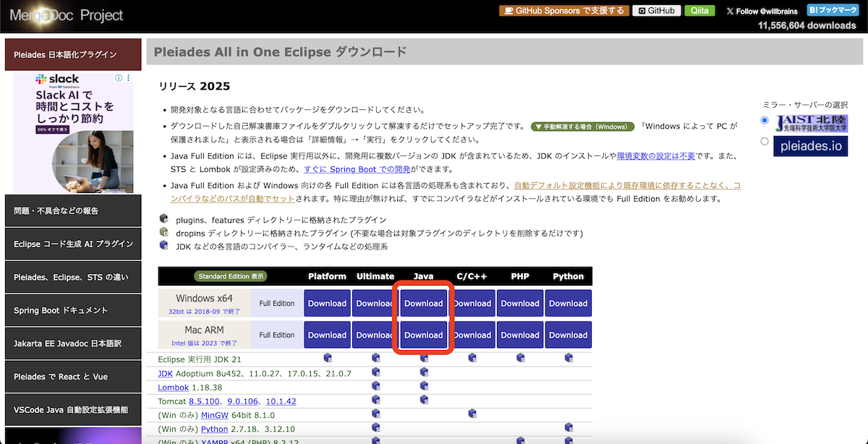This screenshot has width=868, height=444.
Task: Click the Qiita badge in the header
Action: 699,10
